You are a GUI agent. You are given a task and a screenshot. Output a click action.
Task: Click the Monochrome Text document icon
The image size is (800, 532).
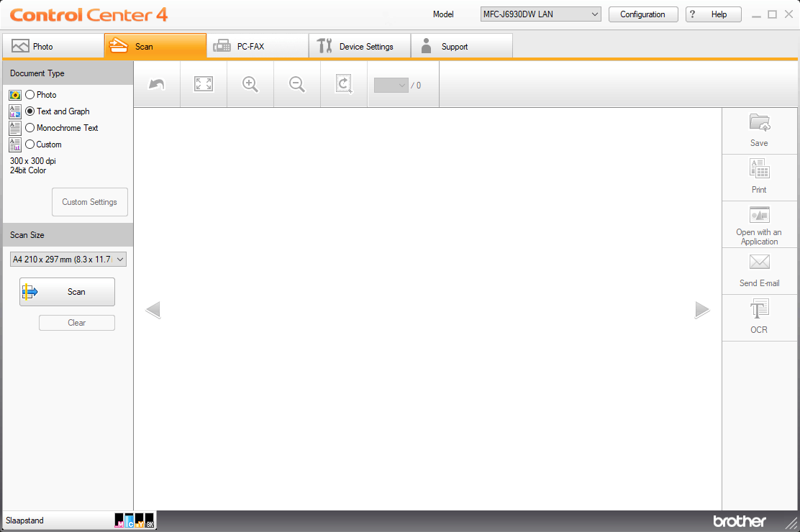15,128
